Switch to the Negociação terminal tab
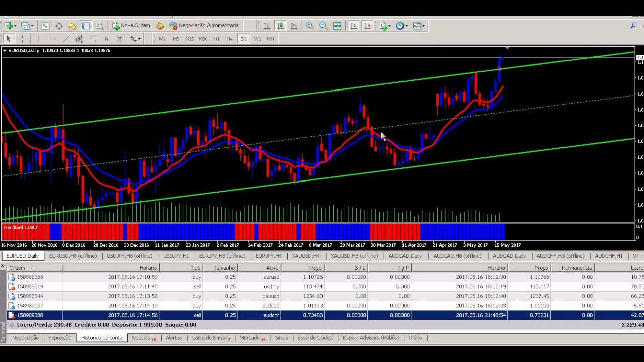This screenshot has width=644, height=362. 25,338
